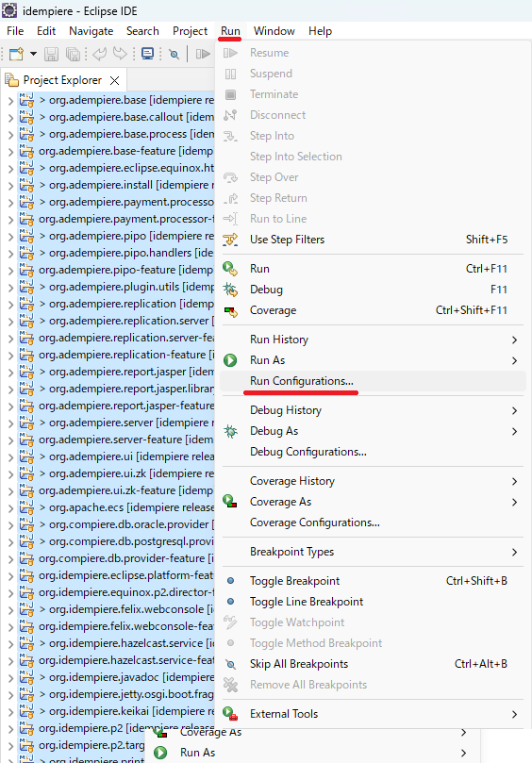Click the Save All toolbar icon

coord(73,54)
